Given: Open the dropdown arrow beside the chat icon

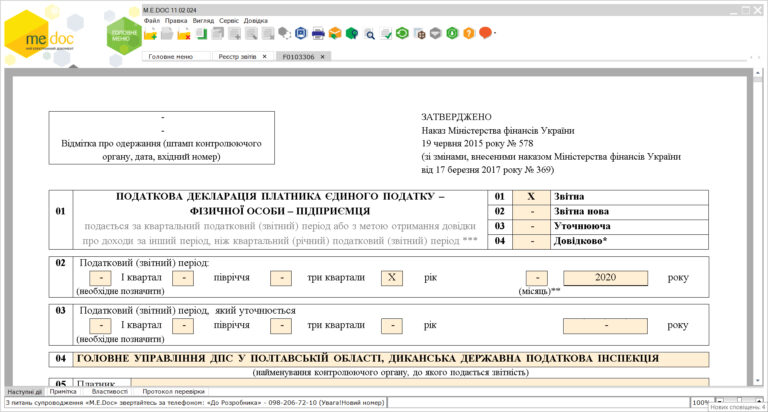Looking at the screenshot, I should (495, 34).
